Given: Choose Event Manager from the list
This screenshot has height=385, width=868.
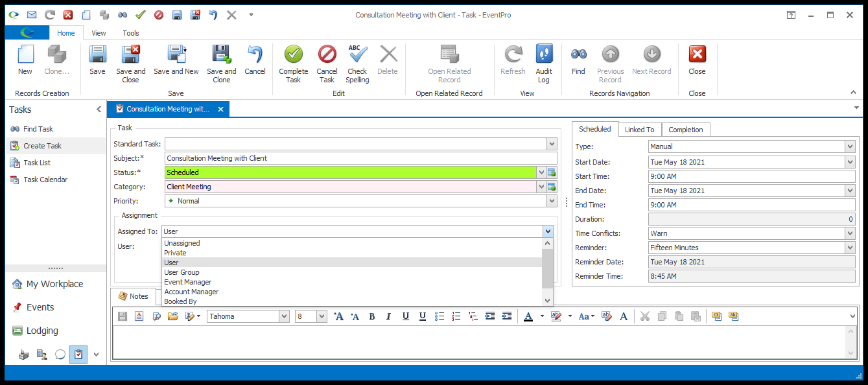Looking at the screenshot, I should [351, 282].
